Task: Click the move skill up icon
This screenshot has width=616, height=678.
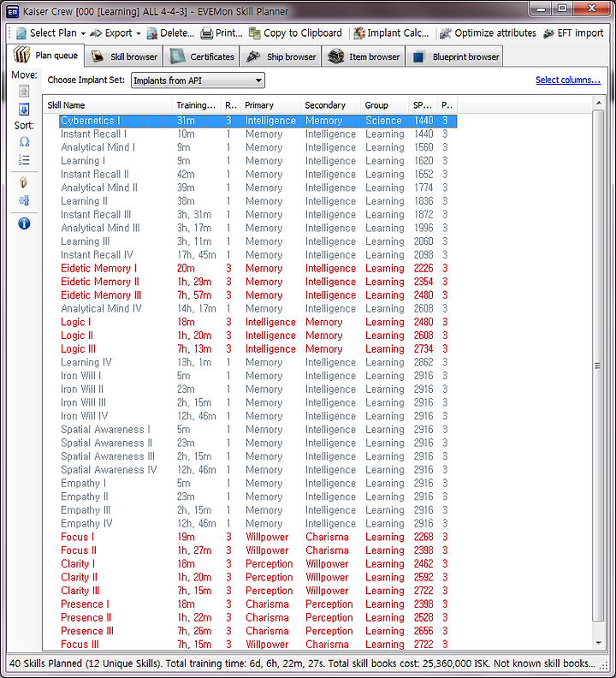Action: click(x=24, y=92)
